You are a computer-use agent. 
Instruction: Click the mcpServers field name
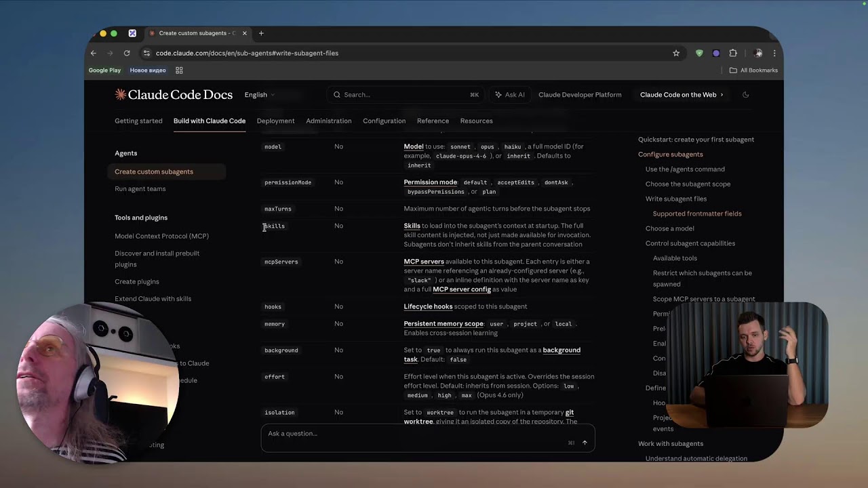281,262
